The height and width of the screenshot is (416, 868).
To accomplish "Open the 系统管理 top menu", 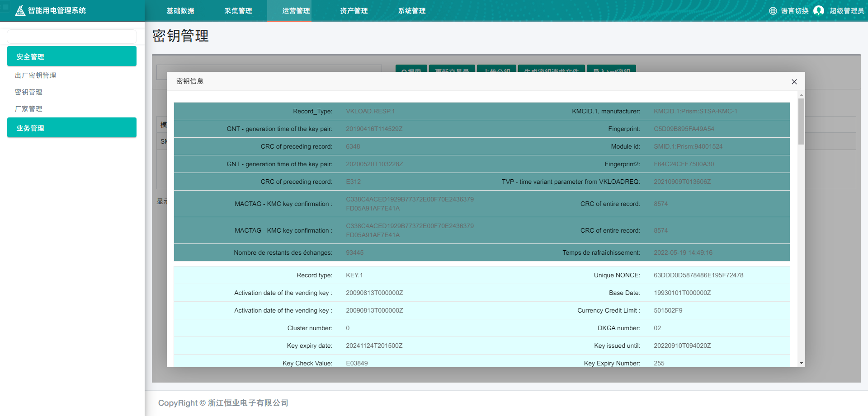I will tap(412, 11).
